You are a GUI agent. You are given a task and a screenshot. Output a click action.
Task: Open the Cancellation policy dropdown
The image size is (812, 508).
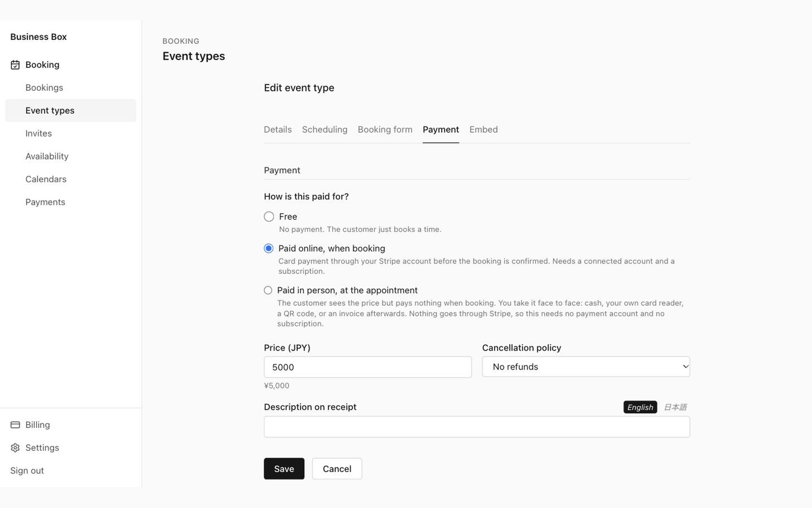[x=586, y=366]
